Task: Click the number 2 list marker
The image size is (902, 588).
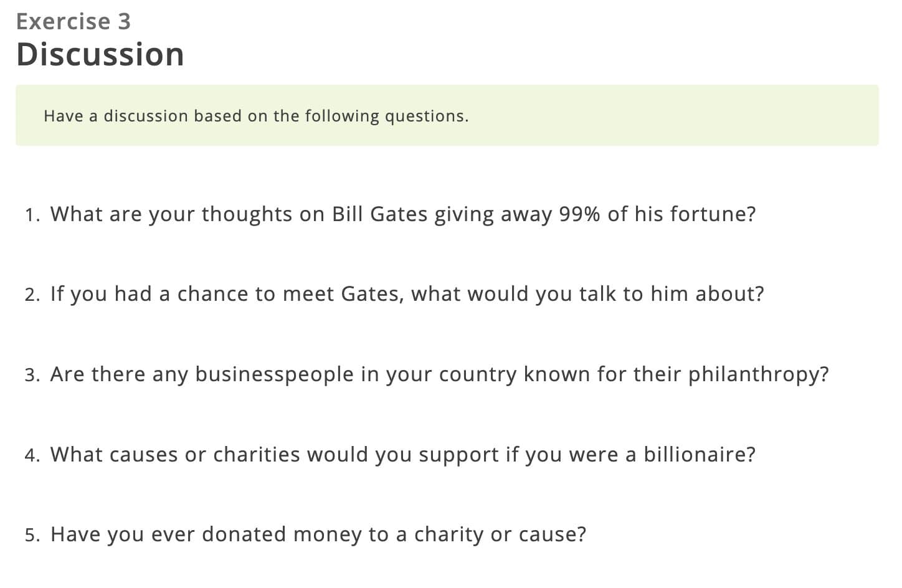Action: [32, 295]
